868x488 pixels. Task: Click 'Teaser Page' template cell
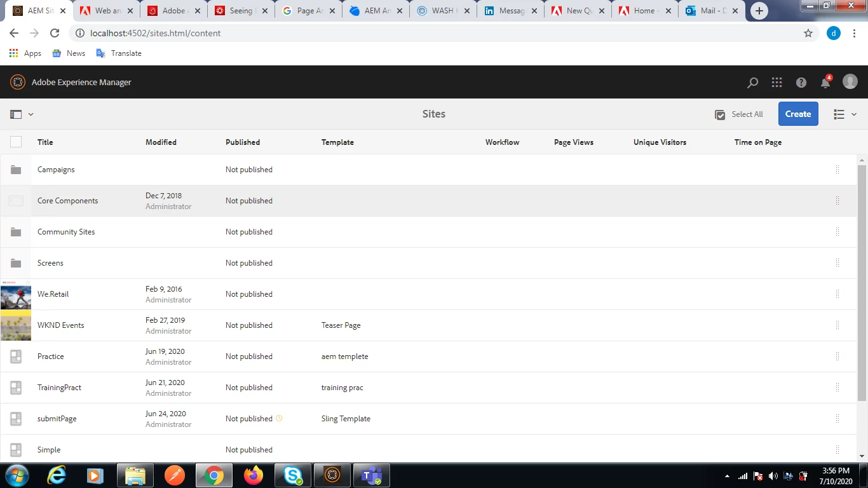coord(341,325)
